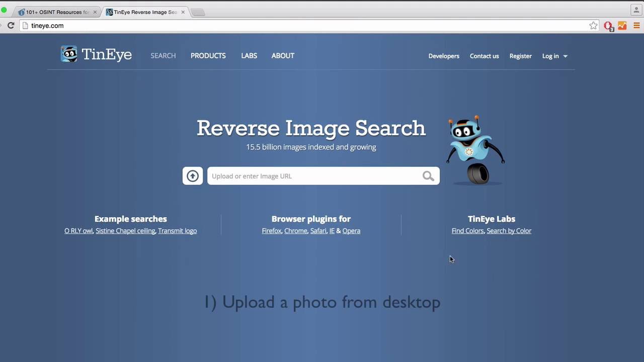This screenshot has height=362, width=644.
Task: Click the Developers link
Action: (444, 56)
